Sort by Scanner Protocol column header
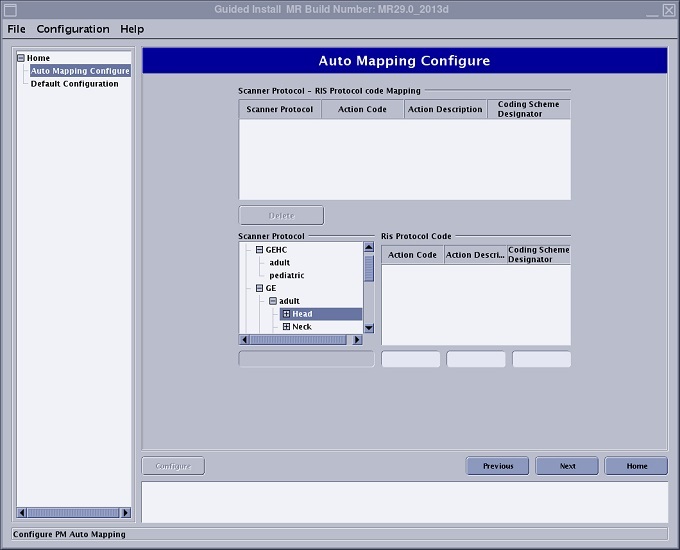 pyautogui.click(x=280, y=109)
